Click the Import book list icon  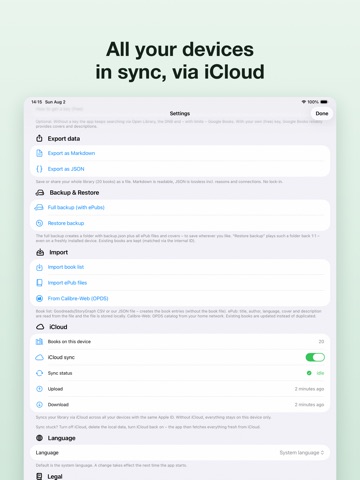(x=39, y=267)
